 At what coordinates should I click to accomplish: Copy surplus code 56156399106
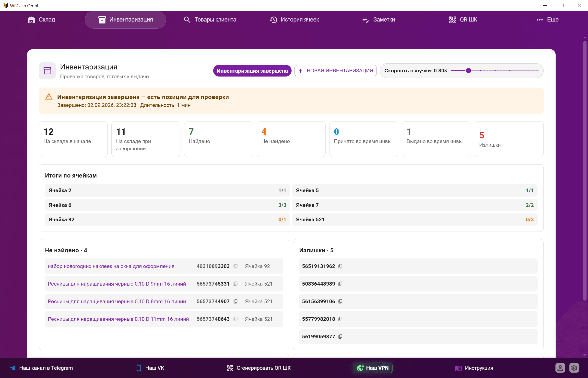(x=340, y=301)
